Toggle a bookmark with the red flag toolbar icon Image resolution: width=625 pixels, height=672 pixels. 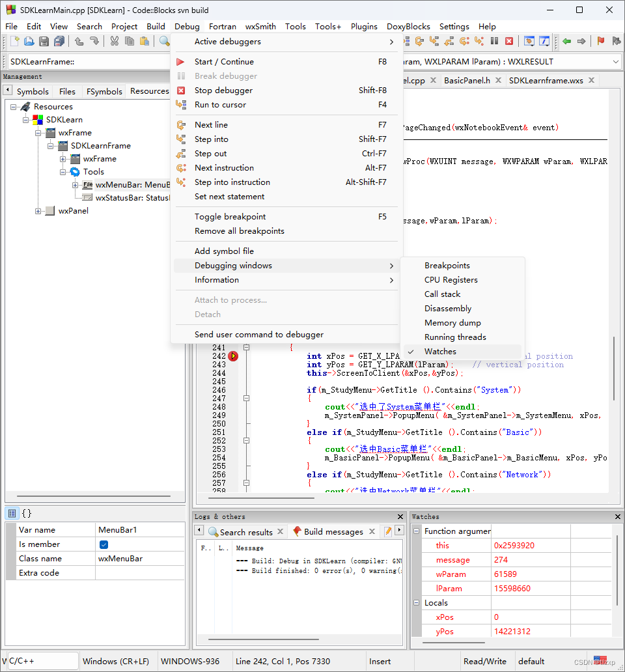(x=600, y=41)
